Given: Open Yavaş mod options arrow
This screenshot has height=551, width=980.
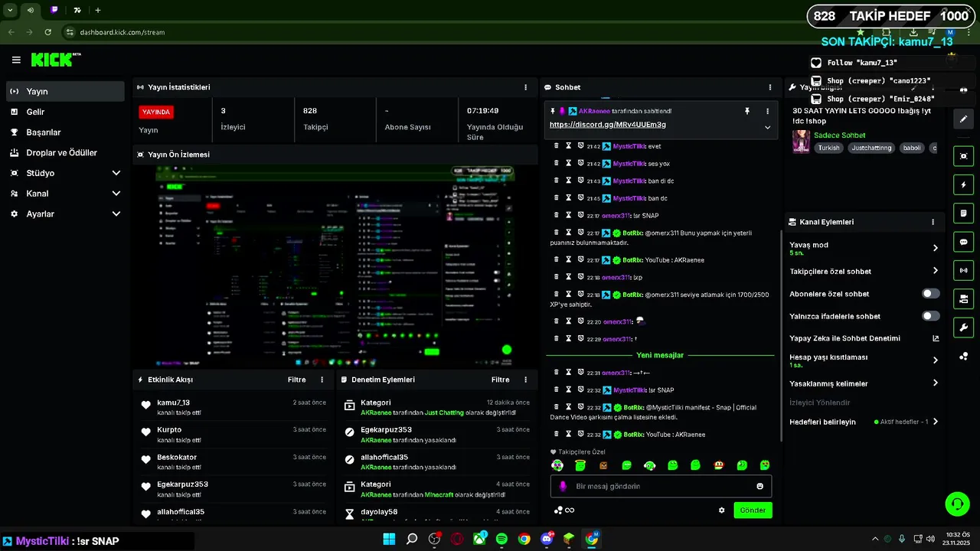Looking at the screenshot, I should (x=935, y=248).
